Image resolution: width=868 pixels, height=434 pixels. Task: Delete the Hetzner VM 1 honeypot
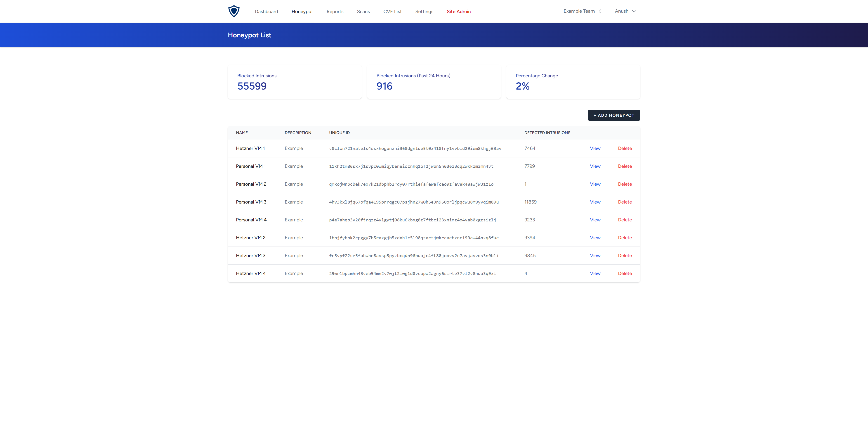(x=625, y=148)
